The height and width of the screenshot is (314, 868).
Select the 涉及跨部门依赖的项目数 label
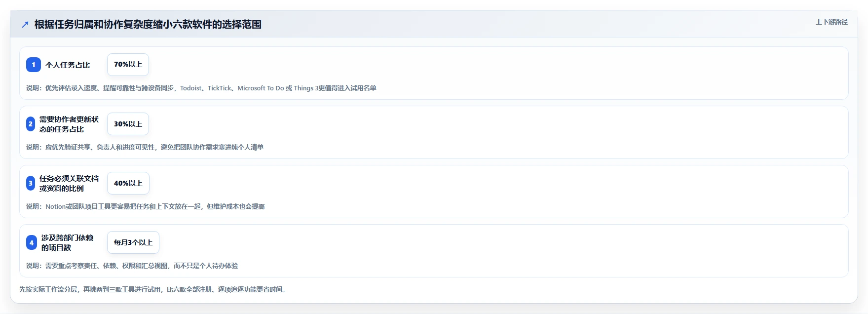pos(68,242)
